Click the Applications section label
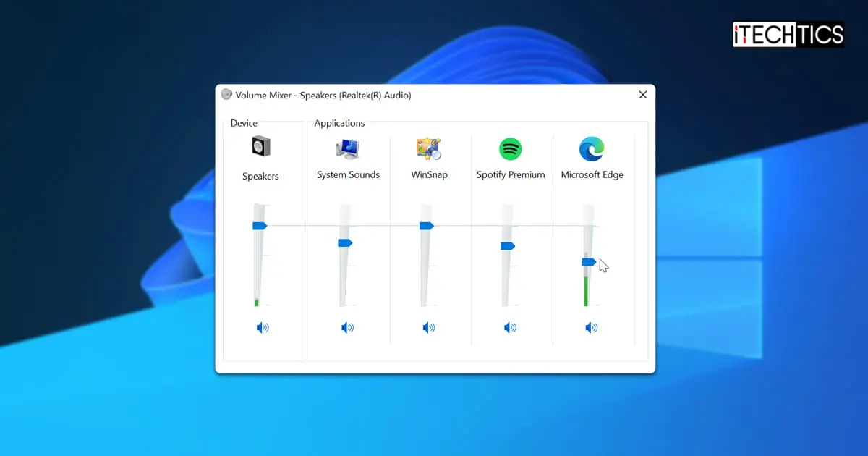This screenshot has width=868, height=456. pyautogui.click(x=339, y=123)
